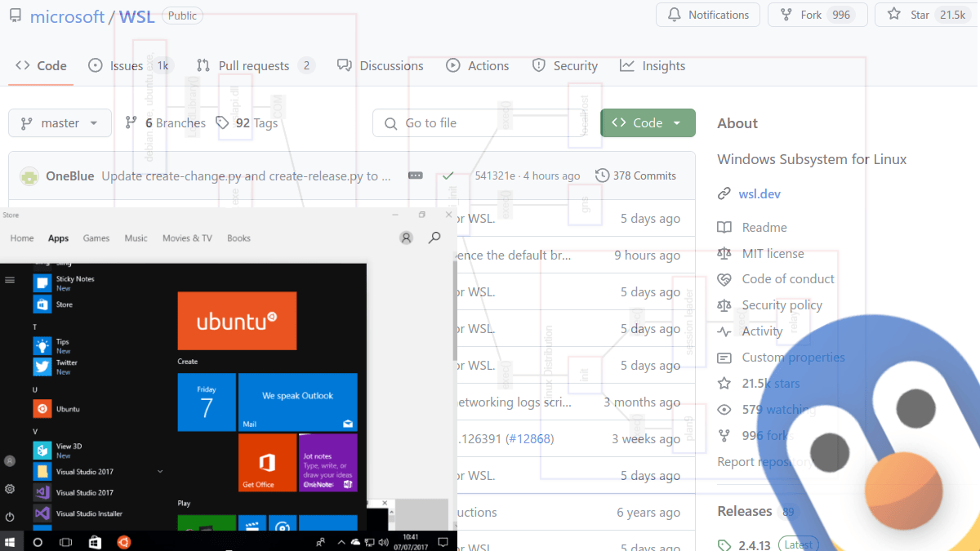
Task: Open commit hash 541321e
Action: pos(494,176)
